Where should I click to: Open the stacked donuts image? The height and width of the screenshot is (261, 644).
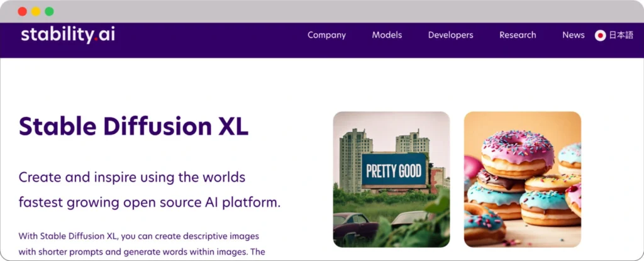522,179
